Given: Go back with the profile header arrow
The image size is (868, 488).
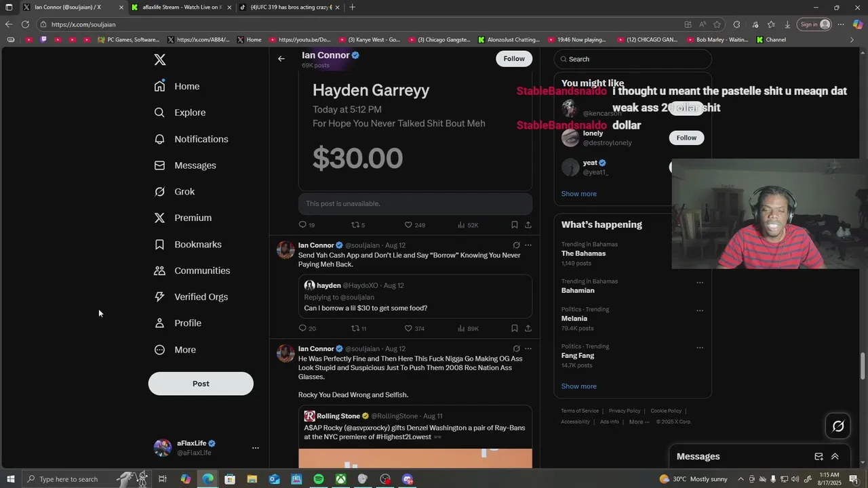Looking at the screenshot, I should pos(281,59).
